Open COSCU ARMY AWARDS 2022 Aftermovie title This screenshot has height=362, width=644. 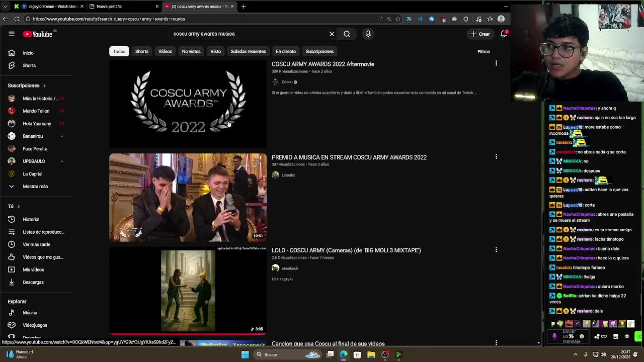tap(323, 64)
